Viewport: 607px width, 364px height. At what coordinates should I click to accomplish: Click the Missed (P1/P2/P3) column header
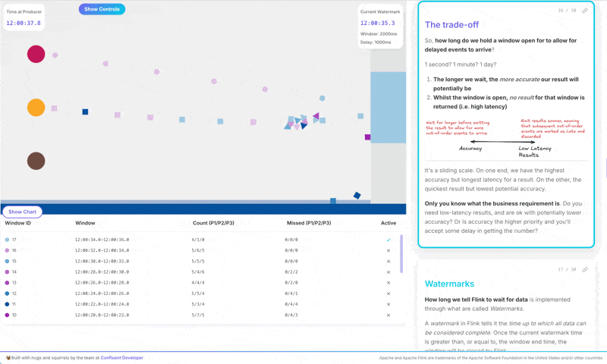[x=308, y=223]
